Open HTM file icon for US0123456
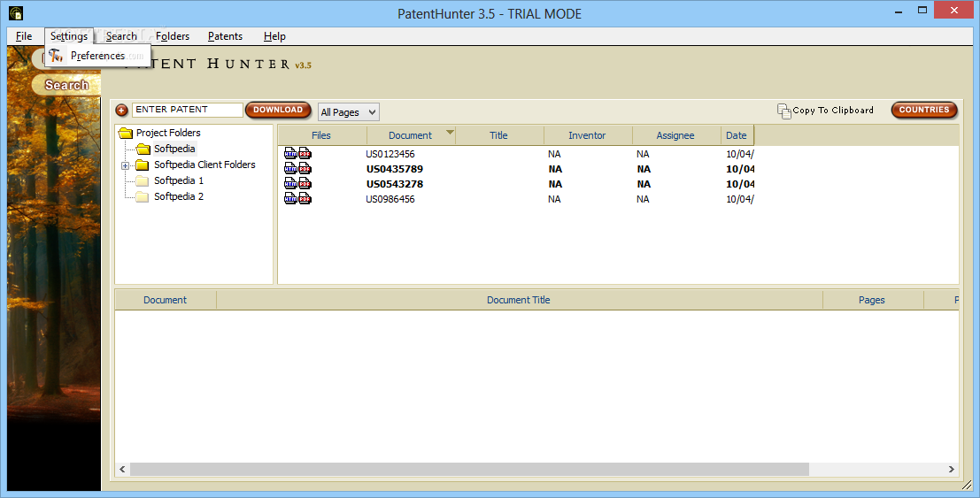 click(290, 154)
